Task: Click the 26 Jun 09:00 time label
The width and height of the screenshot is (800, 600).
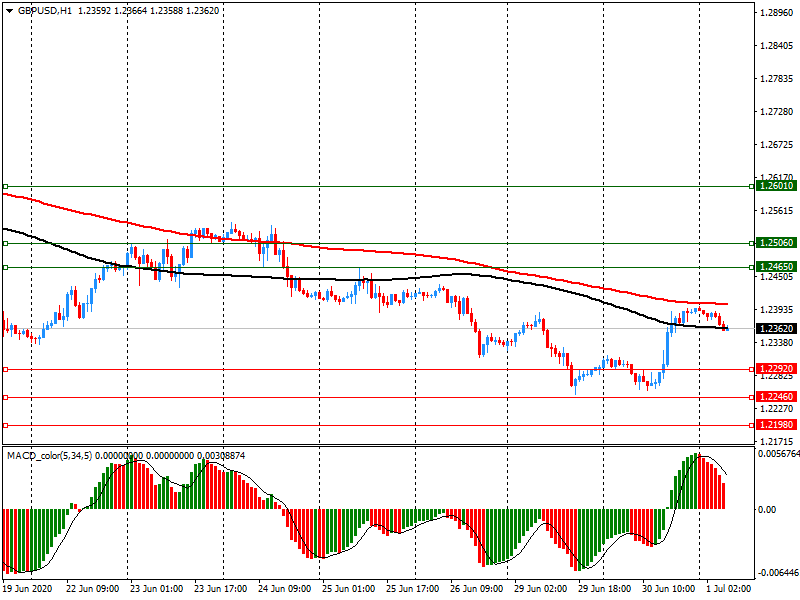Action: click(477, 589)
